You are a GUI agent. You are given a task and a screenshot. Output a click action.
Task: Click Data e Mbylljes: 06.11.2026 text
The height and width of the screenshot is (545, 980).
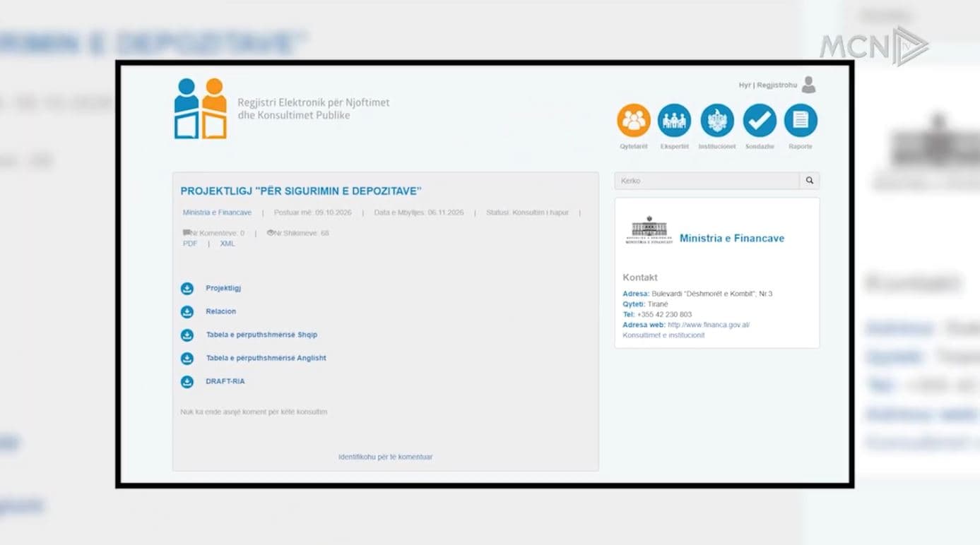(x=419, y=212)
